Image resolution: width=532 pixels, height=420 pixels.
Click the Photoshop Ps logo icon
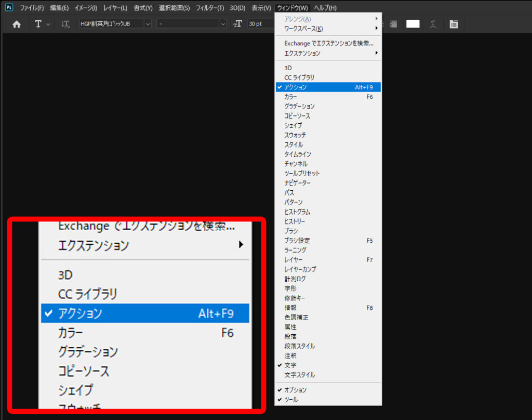pos(9,8)
